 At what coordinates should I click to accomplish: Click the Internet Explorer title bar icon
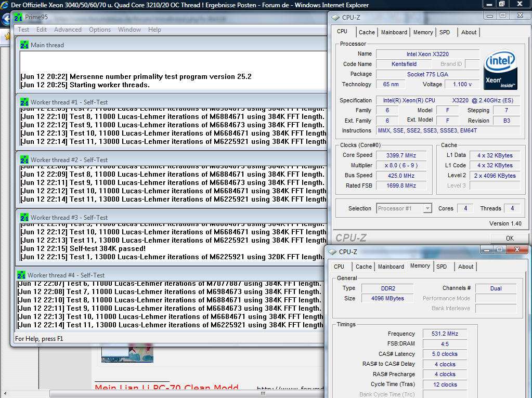pyautogui.click(x=4, y=5)
